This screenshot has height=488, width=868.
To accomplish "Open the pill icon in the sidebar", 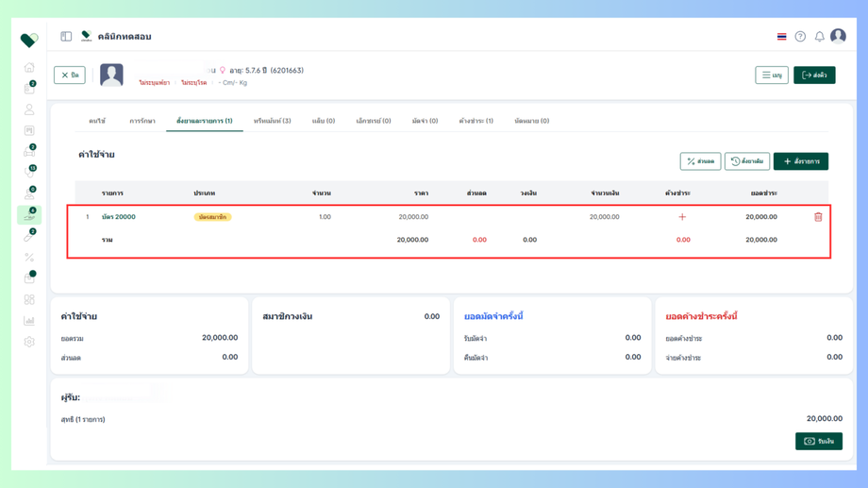I will coord(29,237).
